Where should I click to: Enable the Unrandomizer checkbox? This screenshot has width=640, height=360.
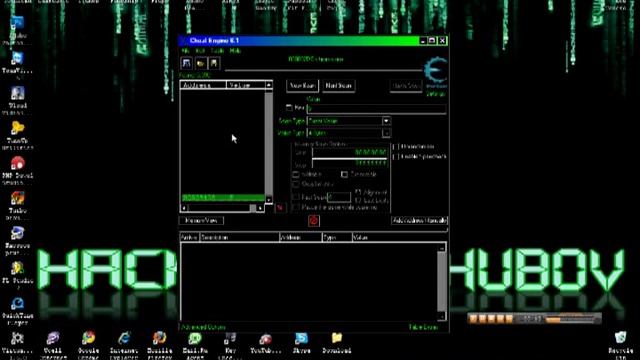click(396, 147)
